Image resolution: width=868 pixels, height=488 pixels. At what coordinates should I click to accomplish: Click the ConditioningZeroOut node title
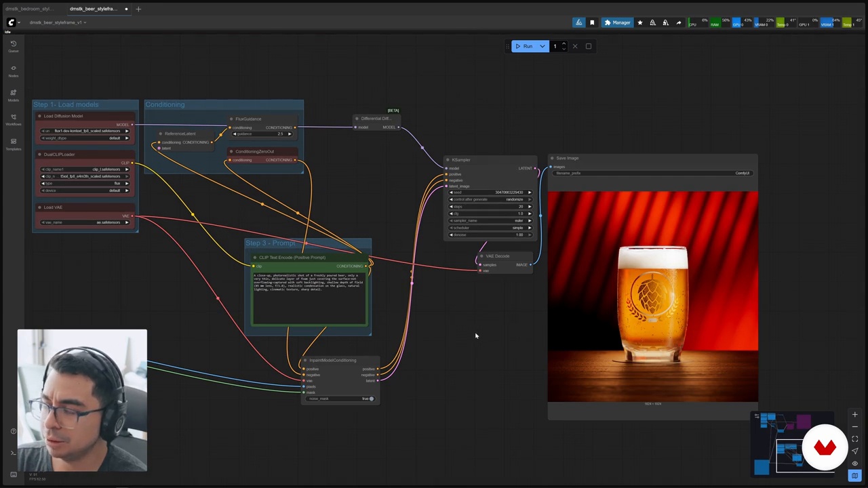tap(255, 152)
